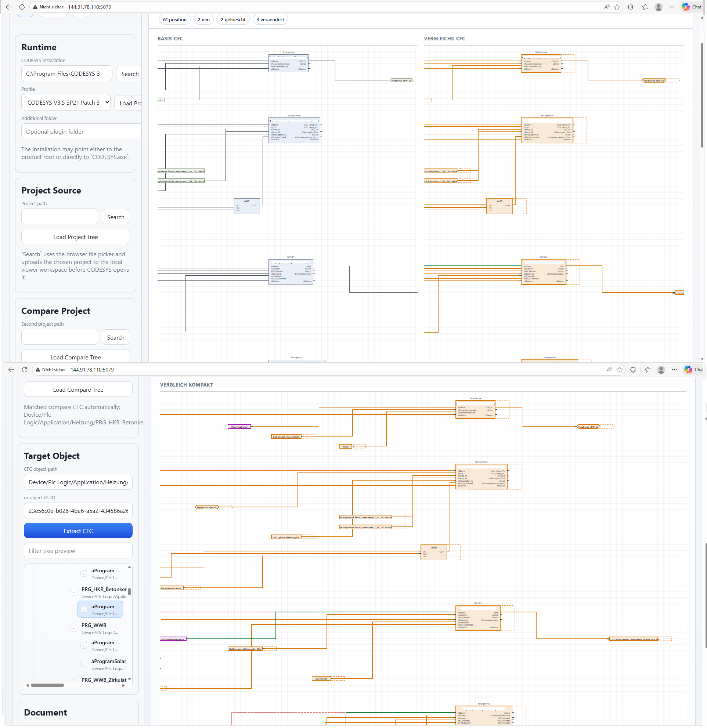Click the read aloud icon in the lower address bar

tap(609, 370)
